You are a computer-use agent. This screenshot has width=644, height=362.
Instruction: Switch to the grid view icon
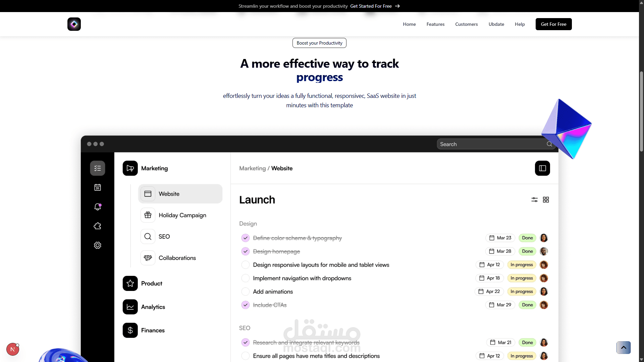coord(546,200)
